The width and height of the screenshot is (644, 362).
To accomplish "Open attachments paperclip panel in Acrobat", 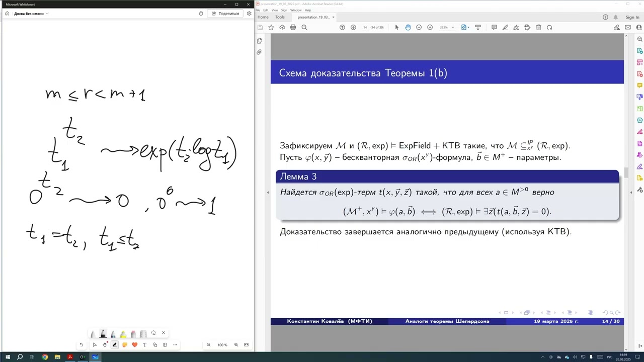I will 259,52.
